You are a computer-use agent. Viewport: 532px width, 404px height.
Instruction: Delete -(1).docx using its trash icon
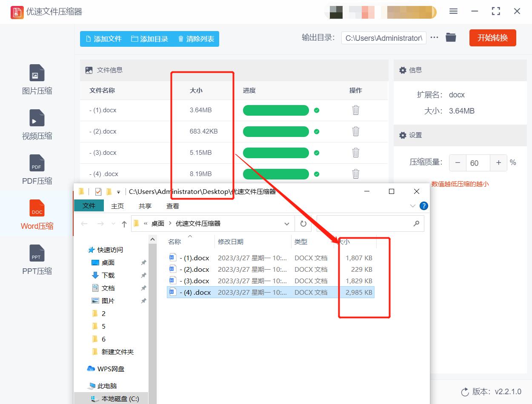[x=355, y=110]
